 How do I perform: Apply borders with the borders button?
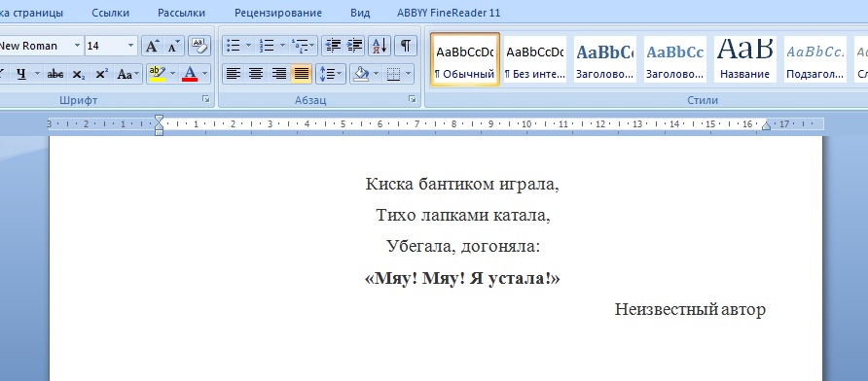(393, 74)
